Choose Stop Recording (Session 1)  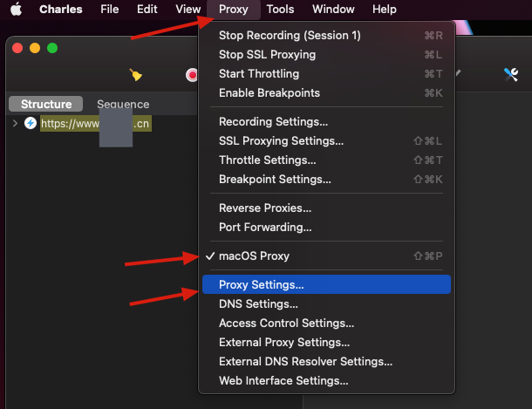pos(326,35)
